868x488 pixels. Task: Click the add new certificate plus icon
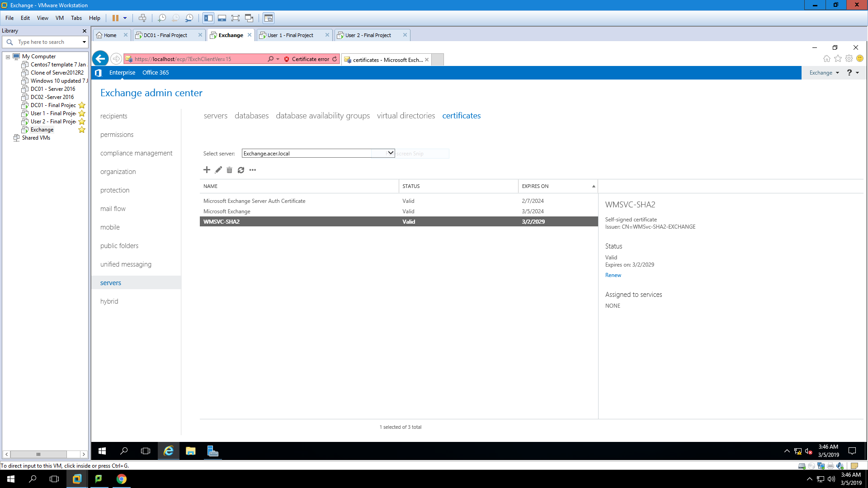tap(207, 170)
